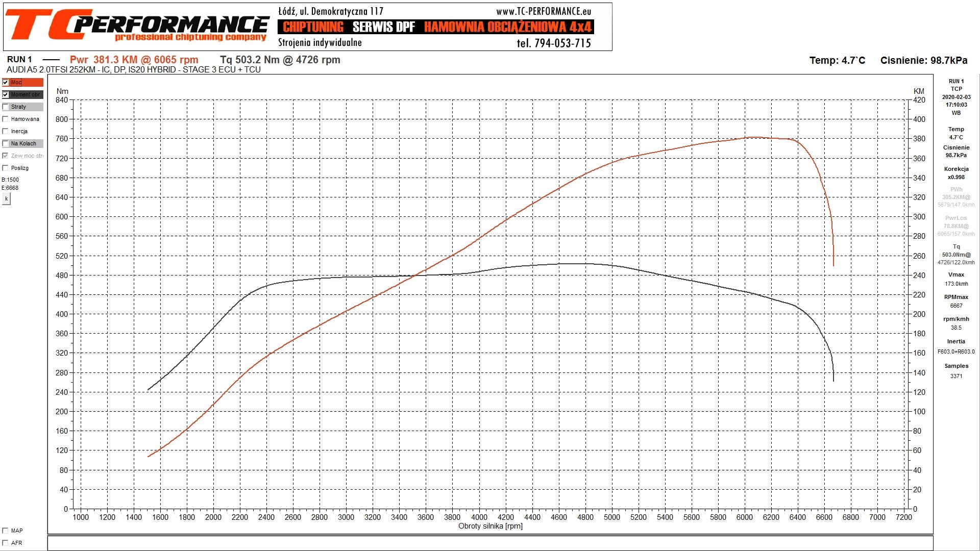This screenshot has height=551, width=980.
Task: Uncheck the Moment obr. torque checkbox
Action: point(6,94)
